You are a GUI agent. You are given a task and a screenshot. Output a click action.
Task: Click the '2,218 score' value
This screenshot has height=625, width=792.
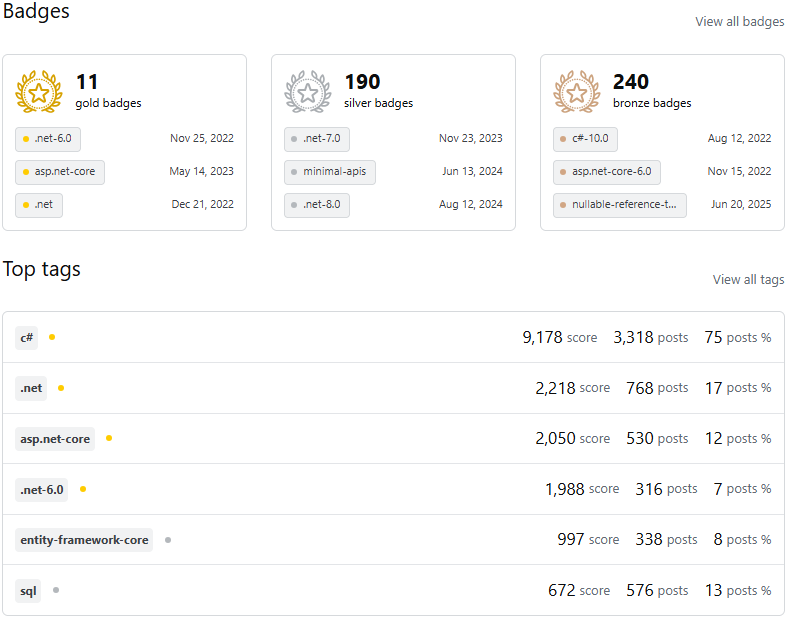573,388
